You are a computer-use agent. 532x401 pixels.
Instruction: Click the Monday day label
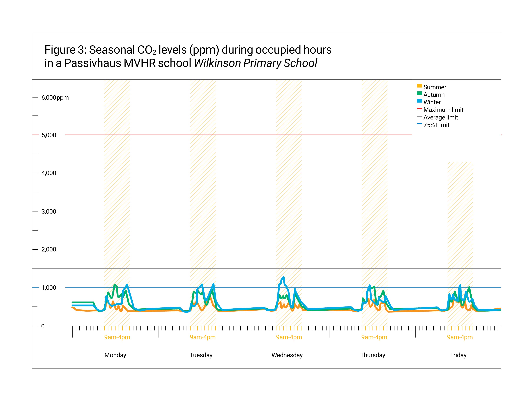tap(115, 355)
